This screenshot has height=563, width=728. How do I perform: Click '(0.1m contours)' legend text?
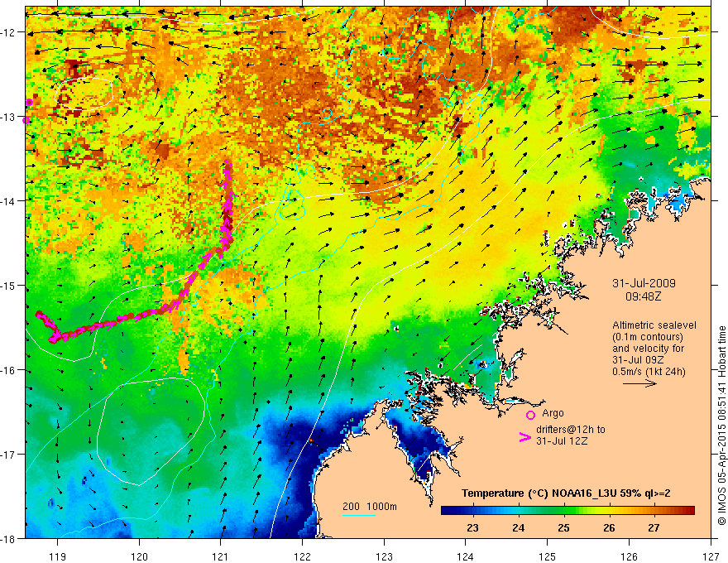tap(648, 337)
